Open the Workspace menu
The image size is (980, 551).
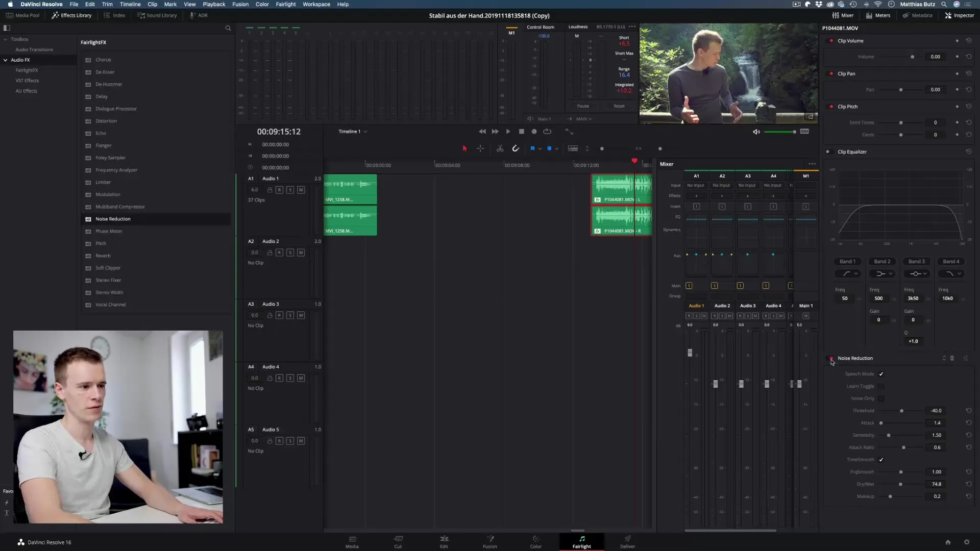pyautogui.click(x=316, y=4)
